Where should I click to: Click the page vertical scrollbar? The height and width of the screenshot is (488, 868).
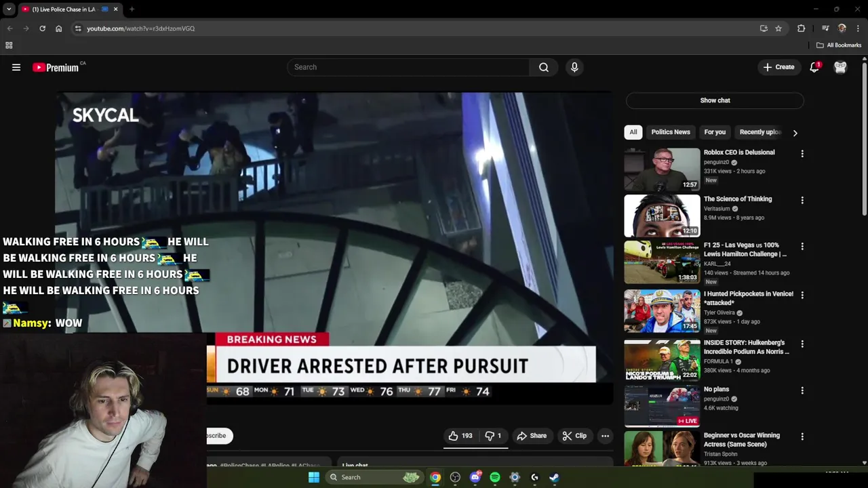[864, 139]
